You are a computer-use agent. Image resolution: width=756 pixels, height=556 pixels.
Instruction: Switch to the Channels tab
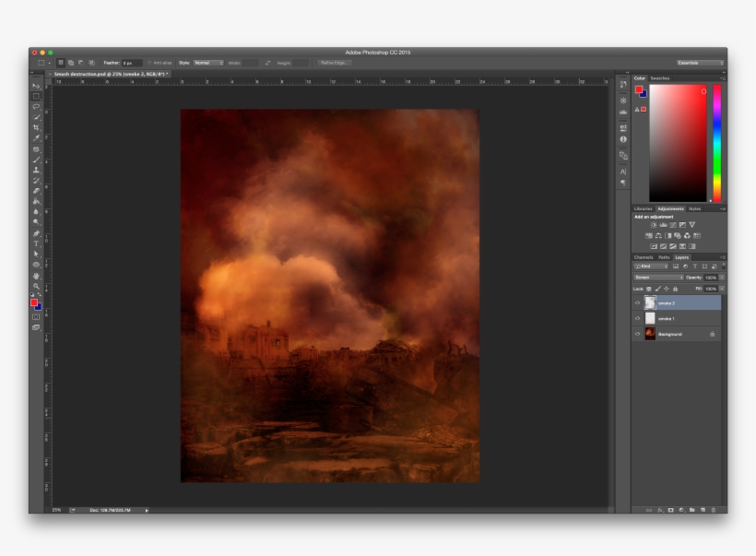pyautogui.click(x=644, y=257)
